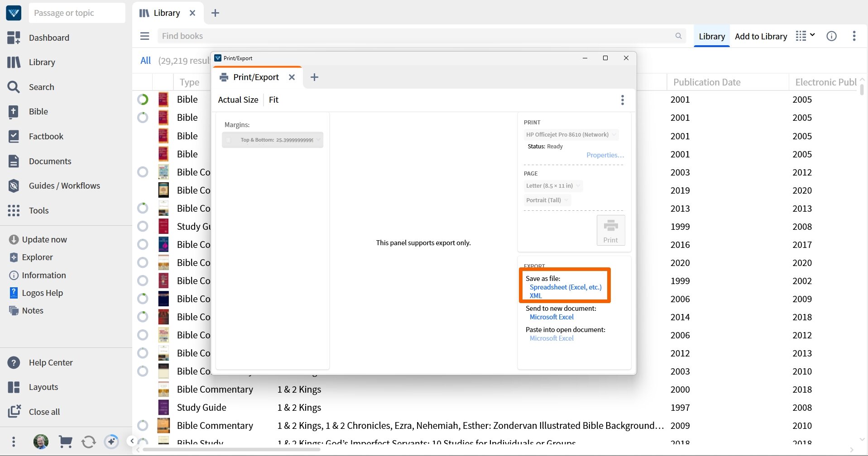Viewport: 868px width, 456px height.
Task: Open the Library panel kebab menu
Action: tap(854, 36)
